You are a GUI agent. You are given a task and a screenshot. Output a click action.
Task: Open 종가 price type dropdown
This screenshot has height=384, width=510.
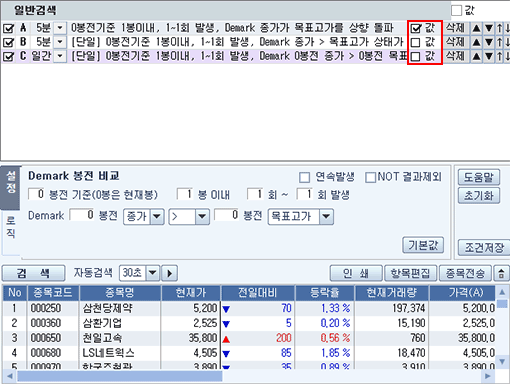157,217
